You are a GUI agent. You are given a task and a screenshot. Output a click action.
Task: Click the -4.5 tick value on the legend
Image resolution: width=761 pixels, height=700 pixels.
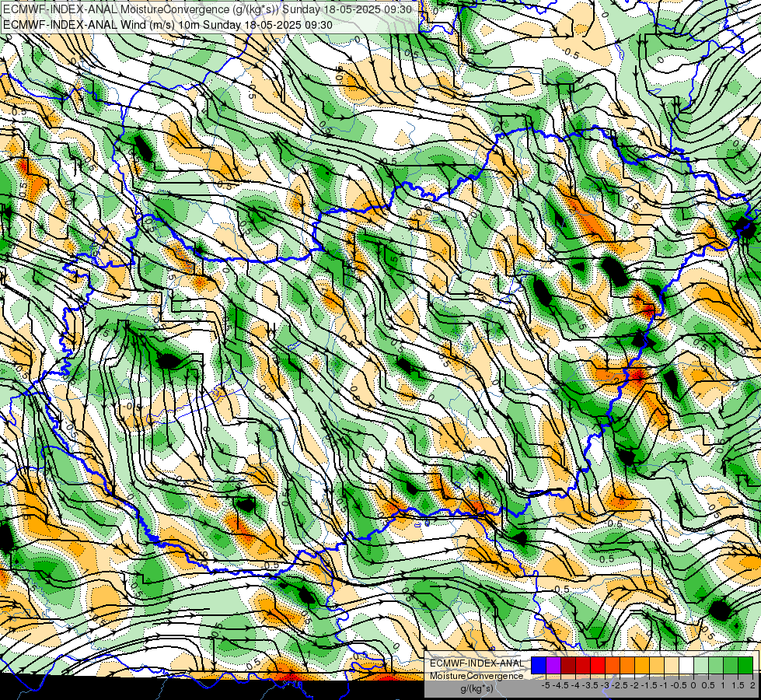click(x=560, y=685)
